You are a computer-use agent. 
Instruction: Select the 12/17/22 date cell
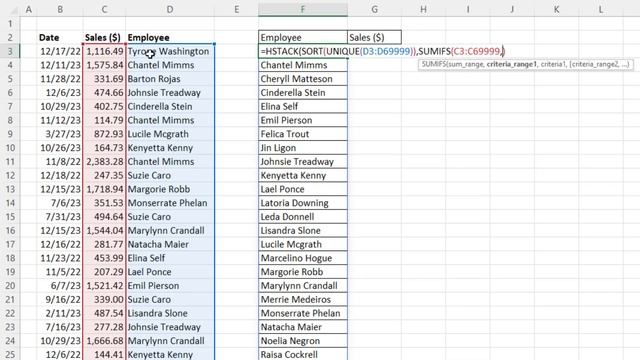pyautogui.click(x=60, y=51)
